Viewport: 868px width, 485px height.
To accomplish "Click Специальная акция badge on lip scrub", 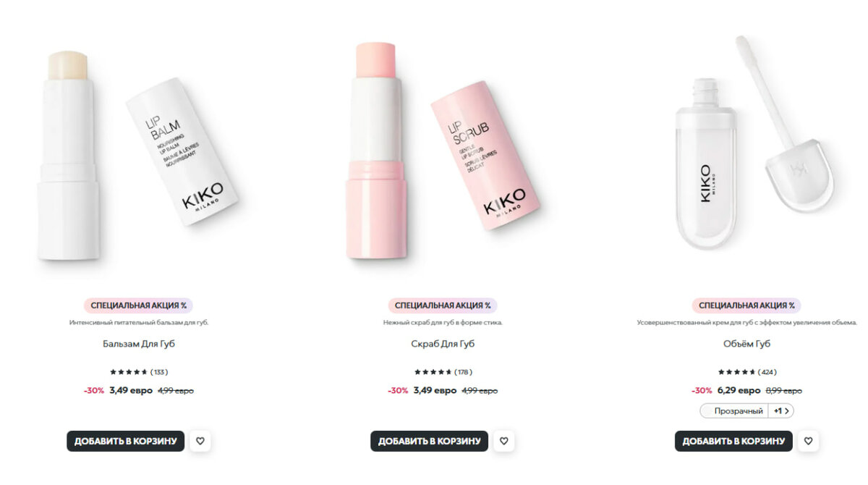I will click(443, 305).
